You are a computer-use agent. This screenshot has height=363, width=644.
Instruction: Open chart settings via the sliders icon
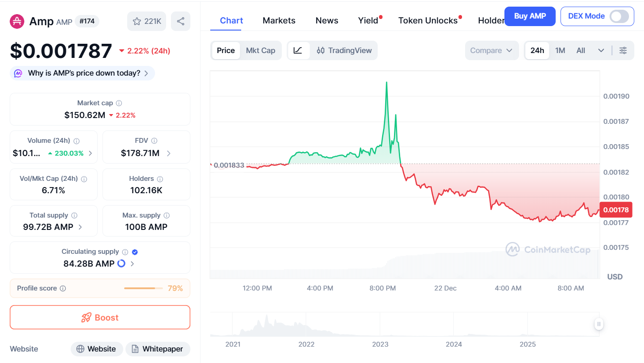[623, 50]
